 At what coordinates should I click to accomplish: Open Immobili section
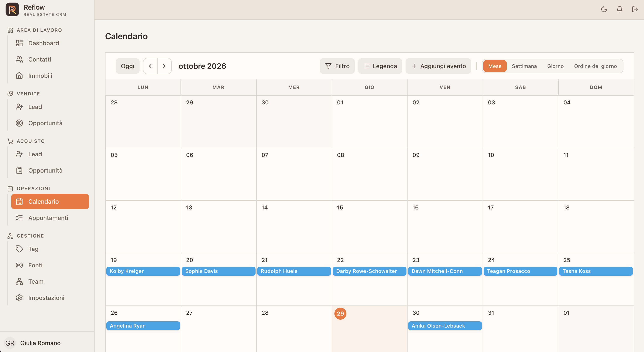click(x=50, y=75)
